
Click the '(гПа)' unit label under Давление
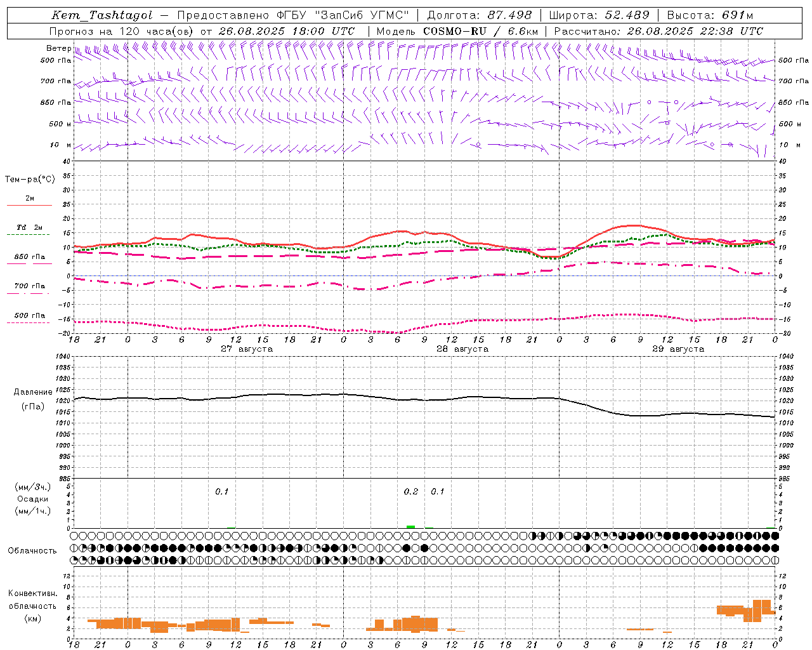[x=33, y=407]
